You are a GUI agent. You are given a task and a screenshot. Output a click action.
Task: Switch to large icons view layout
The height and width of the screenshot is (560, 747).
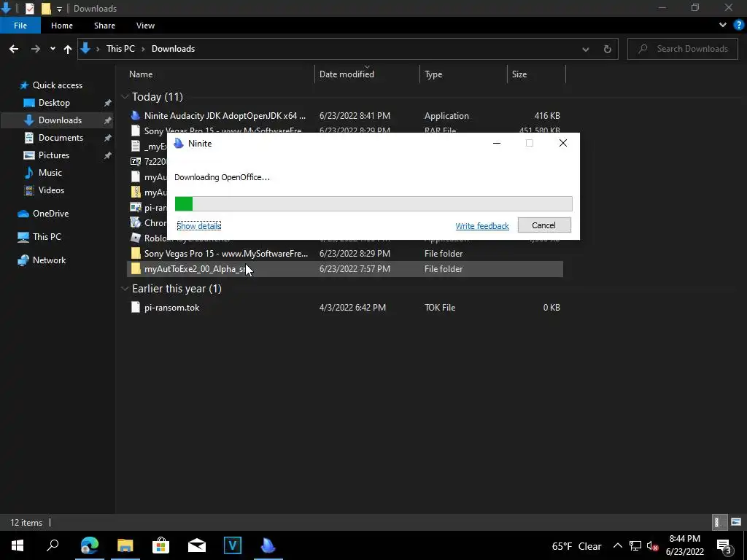point(736,522)
